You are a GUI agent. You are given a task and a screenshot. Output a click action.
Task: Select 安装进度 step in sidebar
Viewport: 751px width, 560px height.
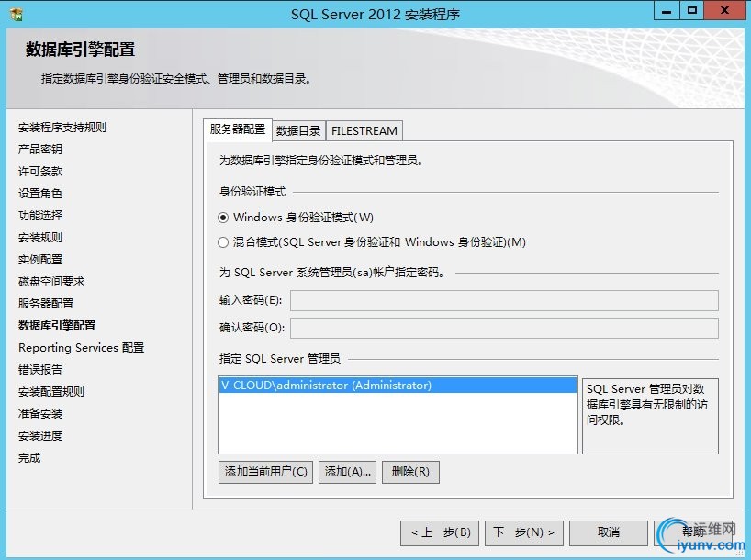click(40, 436)
